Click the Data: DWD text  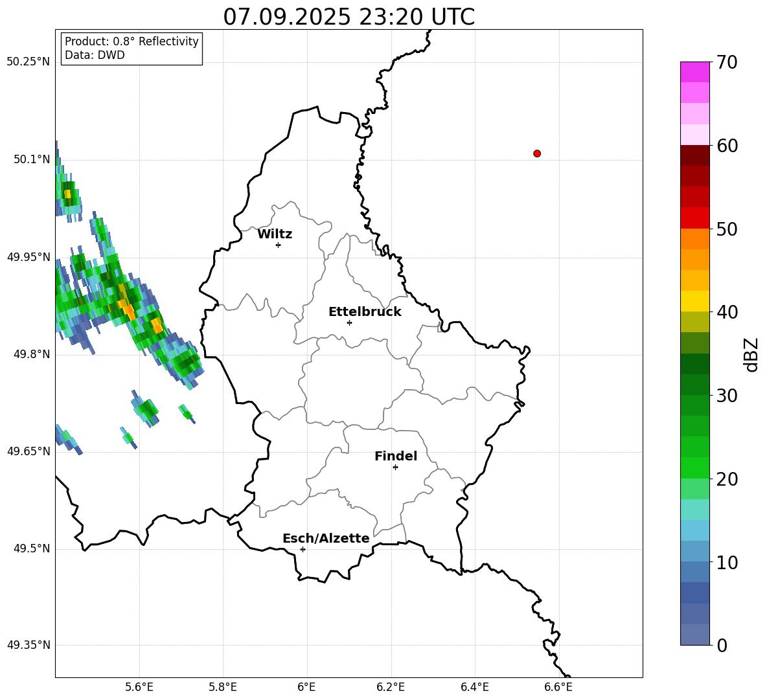95,55
